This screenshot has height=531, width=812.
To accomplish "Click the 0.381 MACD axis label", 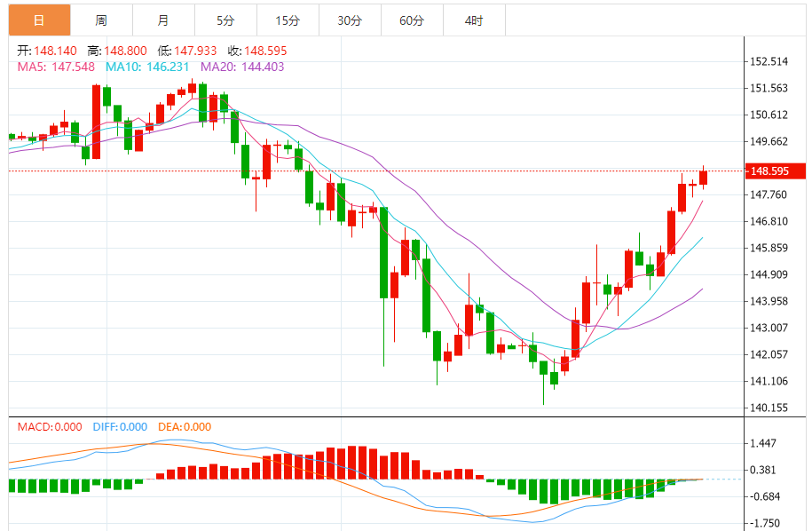I will (763, 470).
